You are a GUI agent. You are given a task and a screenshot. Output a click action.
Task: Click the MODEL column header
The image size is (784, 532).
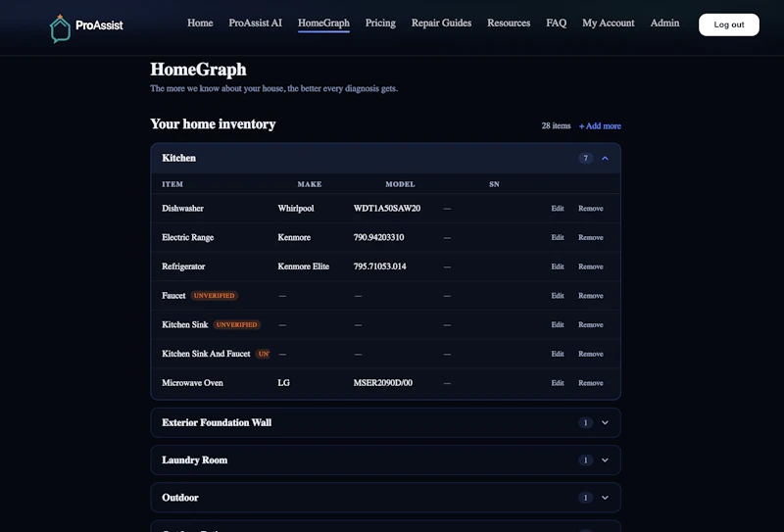coord(400,184)
